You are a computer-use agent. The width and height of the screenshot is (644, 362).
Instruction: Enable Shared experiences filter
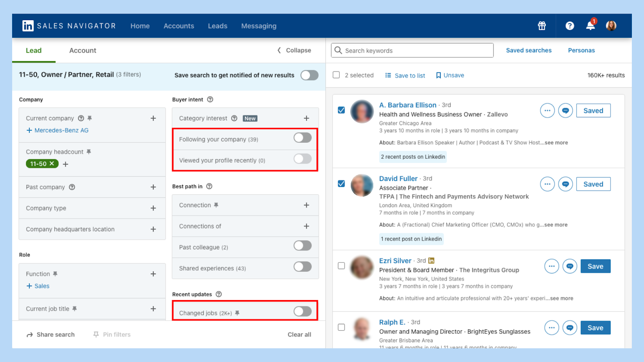[x=303, y=266]
